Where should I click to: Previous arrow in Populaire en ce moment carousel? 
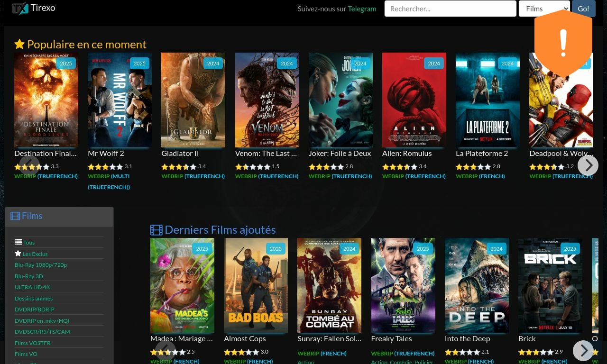(29, 165)
